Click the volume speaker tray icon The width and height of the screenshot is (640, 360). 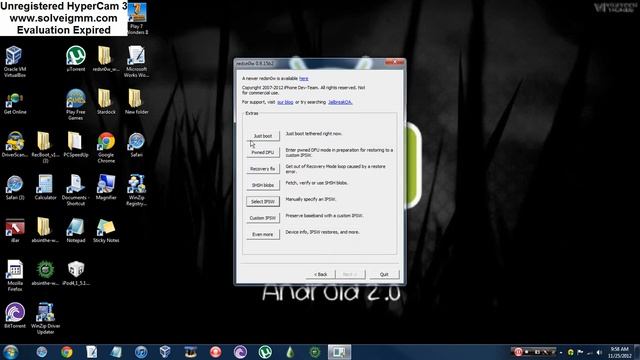tap(599, 352)
